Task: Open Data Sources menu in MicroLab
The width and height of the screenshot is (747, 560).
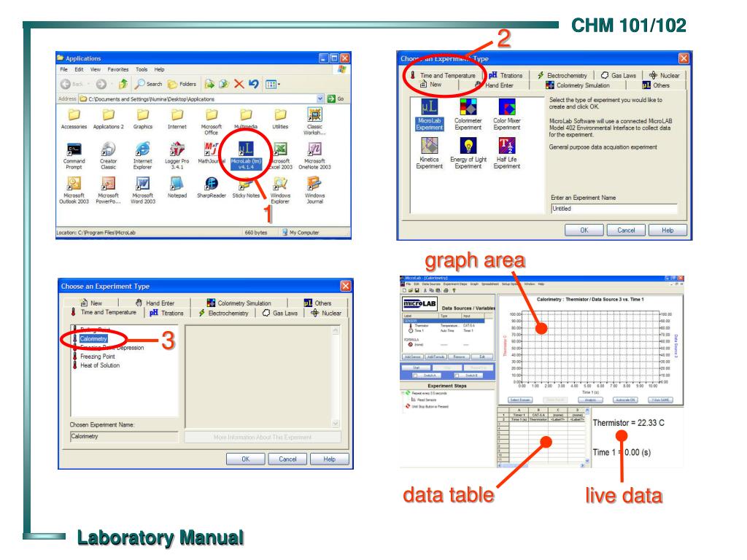Action: coord(431,284)
